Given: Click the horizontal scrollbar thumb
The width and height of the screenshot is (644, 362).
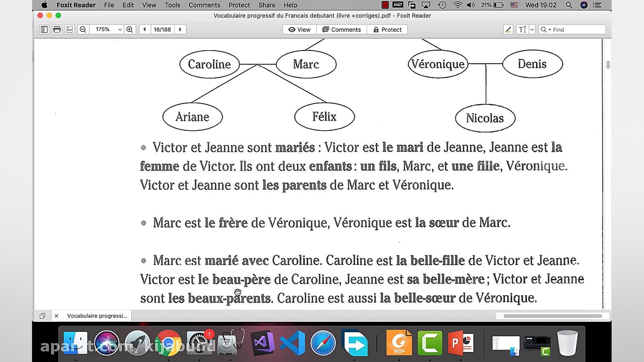Looking at the screenshot, I should [553, 316].
